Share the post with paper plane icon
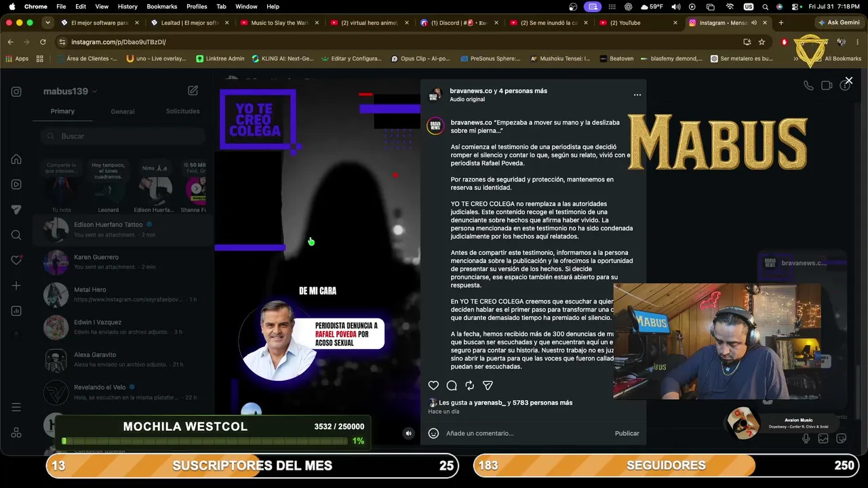 488,386
